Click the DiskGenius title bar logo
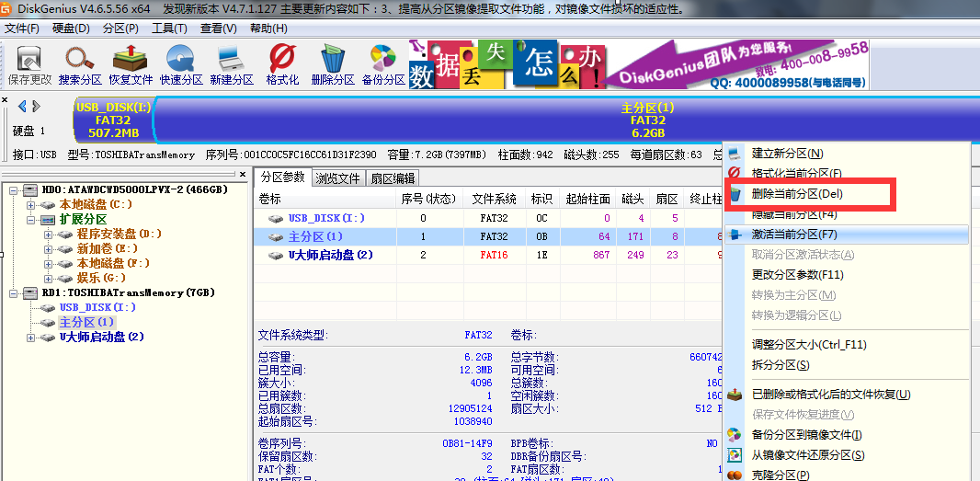The width and height of the screenshot is (980, 481). pyautogui.click(x=6, y=9)
